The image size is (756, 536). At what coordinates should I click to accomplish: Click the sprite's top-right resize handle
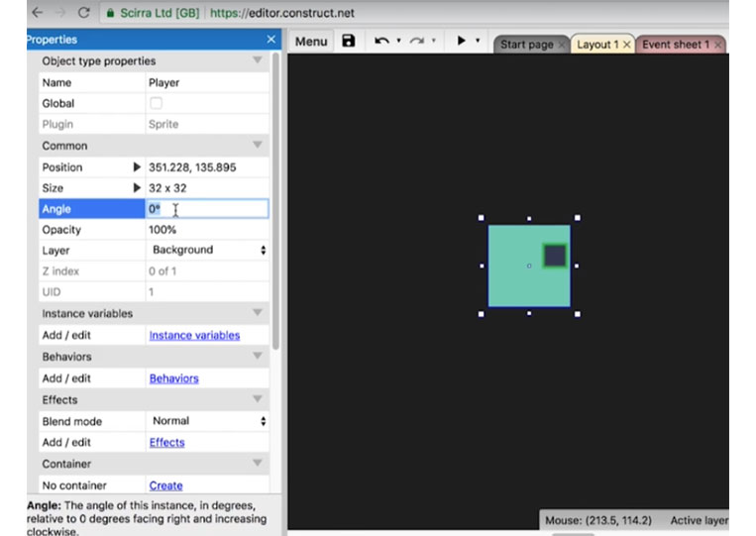coord(578,218)
